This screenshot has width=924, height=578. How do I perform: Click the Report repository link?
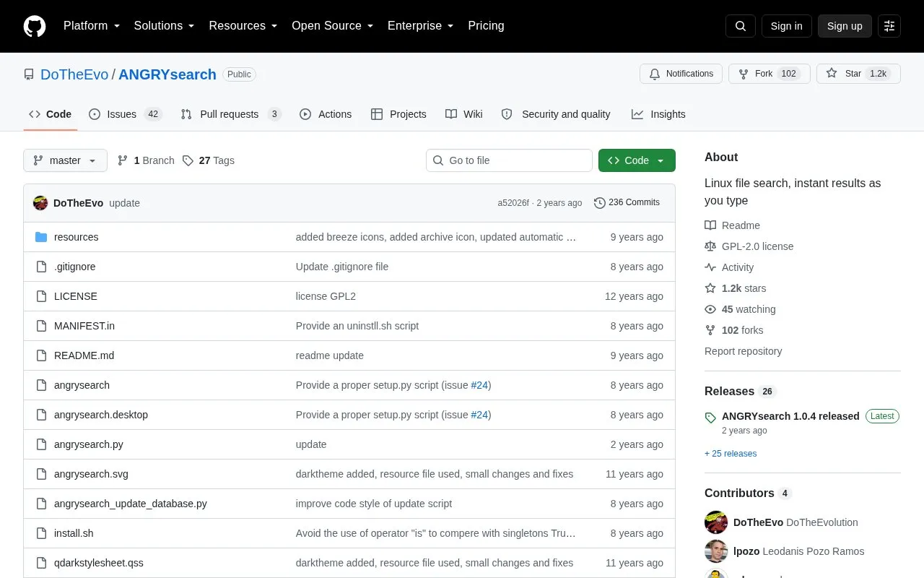(743, 351)
